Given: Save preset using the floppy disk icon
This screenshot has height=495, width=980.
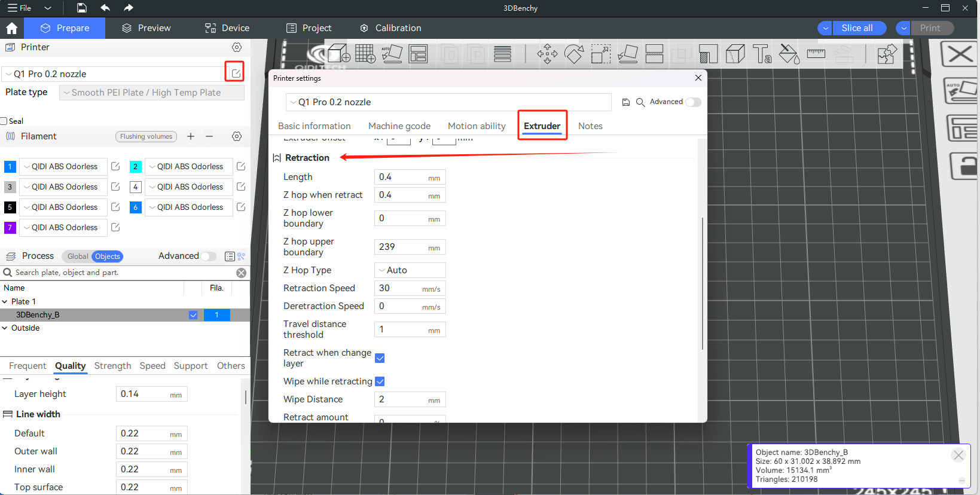Looking at the screenshot, I should coord(626,102).
